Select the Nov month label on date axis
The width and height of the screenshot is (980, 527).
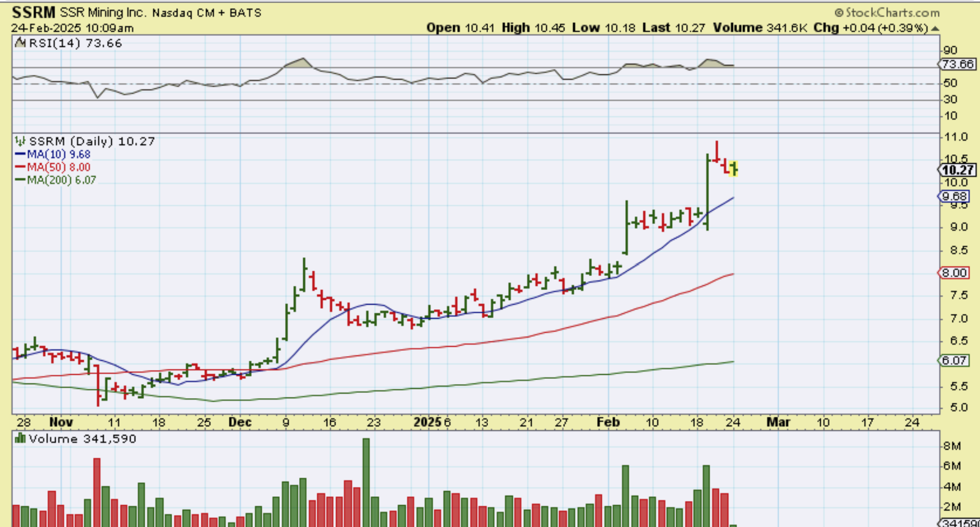[61, 422]
